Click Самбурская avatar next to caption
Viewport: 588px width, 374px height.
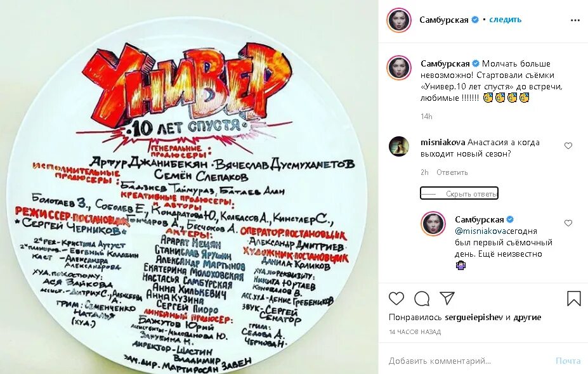tap(398, 68)
